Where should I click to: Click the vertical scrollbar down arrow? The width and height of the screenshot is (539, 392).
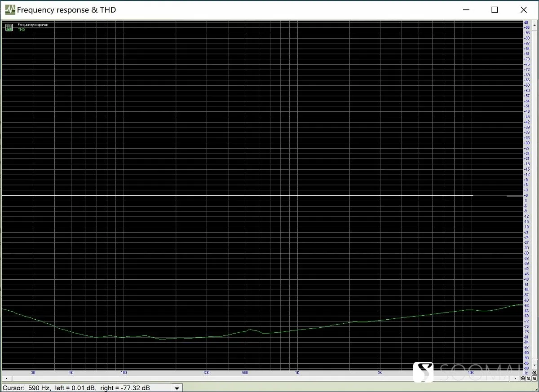[x=535, y=365]
